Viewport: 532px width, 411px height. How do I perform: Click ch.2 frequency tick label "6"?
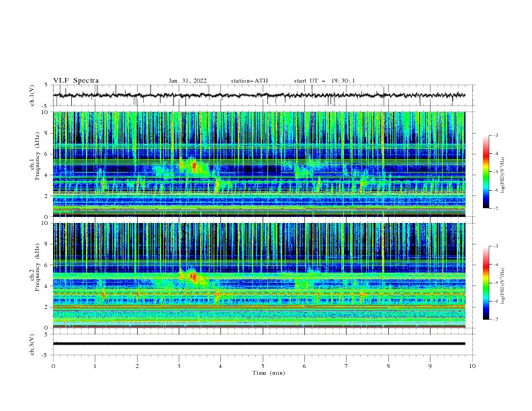46,265
